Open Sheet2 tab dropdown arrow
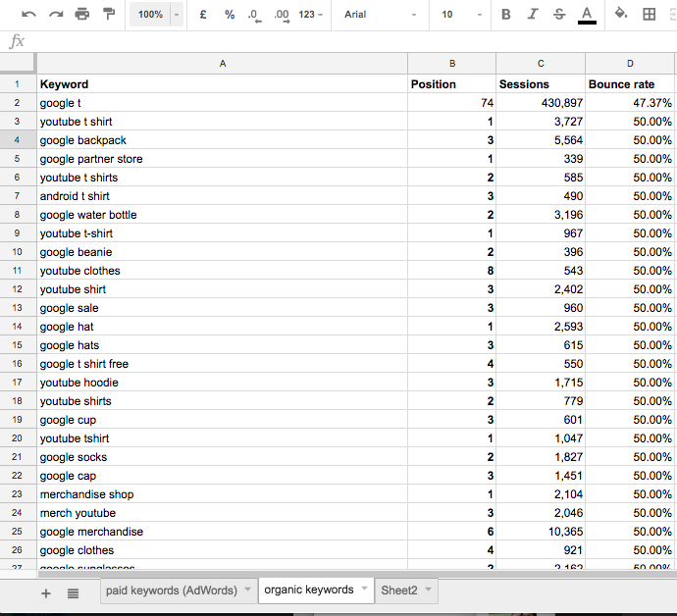This screenshot has height=616, width=677. (429, 589)
